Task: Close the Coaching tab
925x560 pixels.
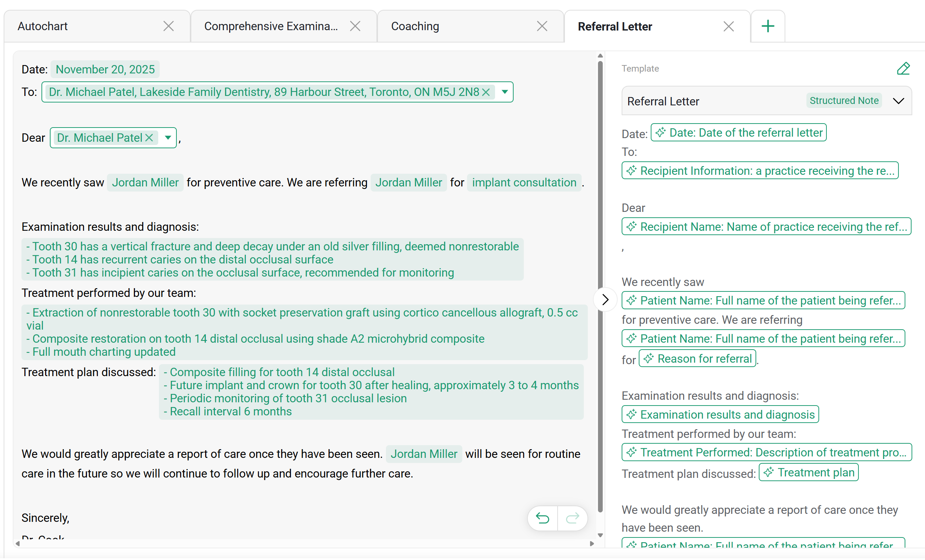Action: 542,26
